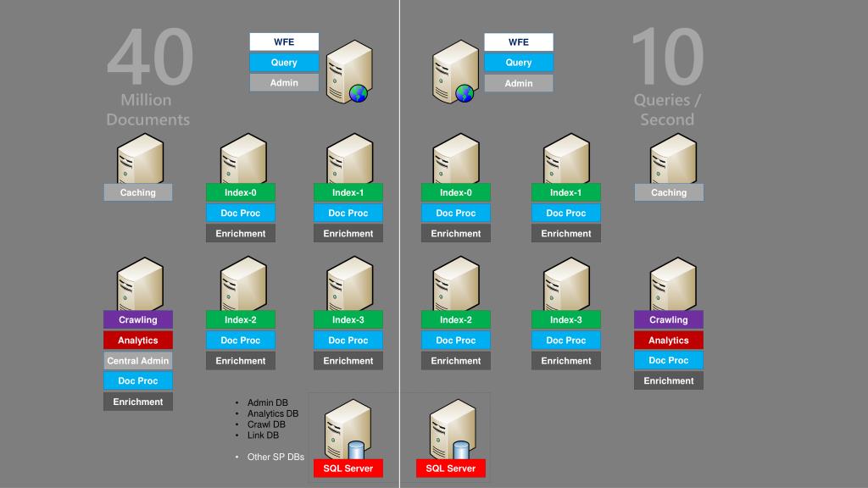Click the Queries / Second caption

(667, 109)
